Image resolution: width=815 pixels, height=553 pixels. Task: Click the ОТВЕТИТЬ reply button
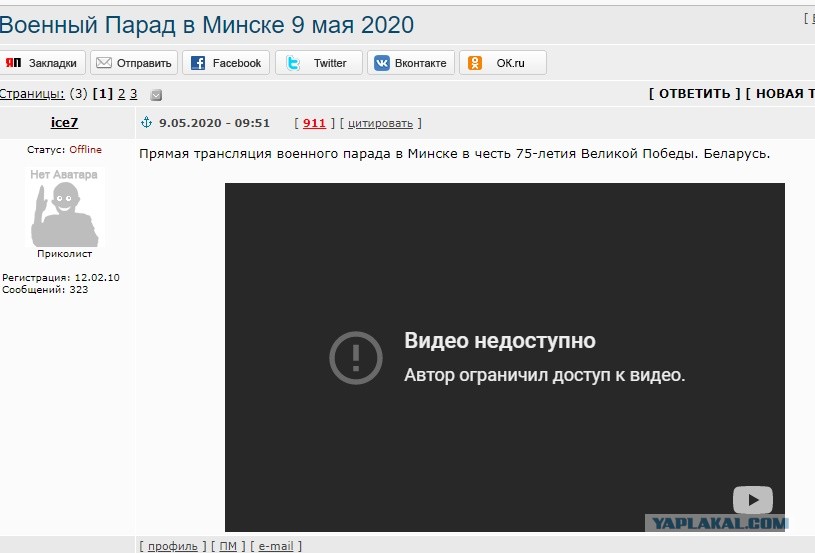(695, 94)
